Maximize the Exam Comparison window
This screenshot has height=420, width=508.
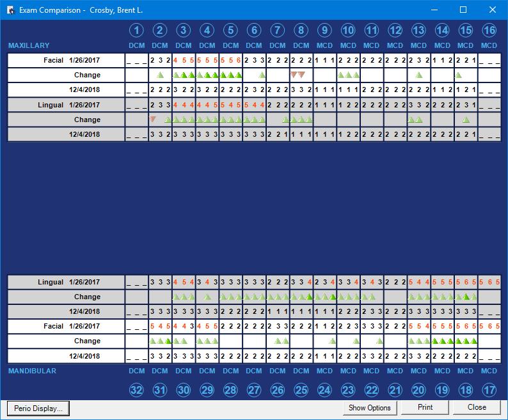click(463, 10)
